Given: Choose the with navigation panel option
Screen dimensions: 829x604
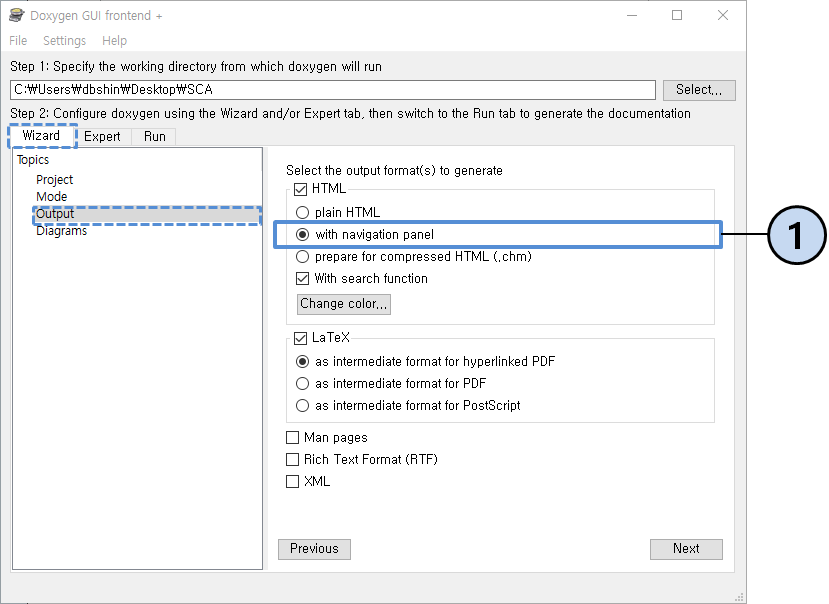Looking at the screenshot, I should click(302, 234).
